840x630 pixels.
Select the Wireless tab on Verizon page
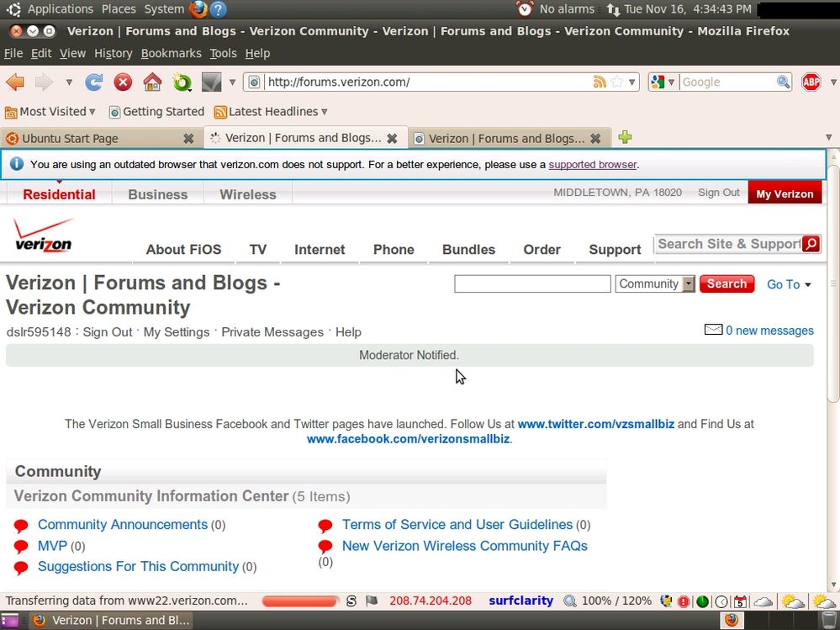click(247, 194)
